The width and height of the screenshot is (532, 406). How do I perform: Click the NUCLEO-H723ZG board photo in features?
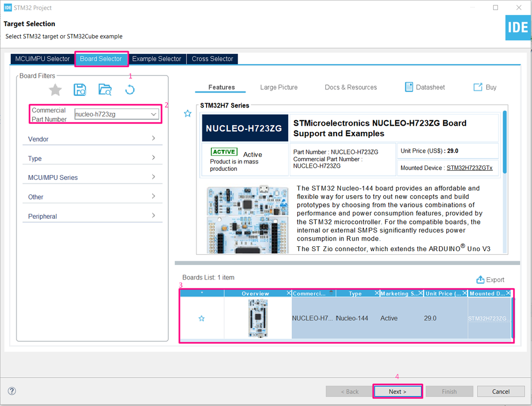(247, 219)
